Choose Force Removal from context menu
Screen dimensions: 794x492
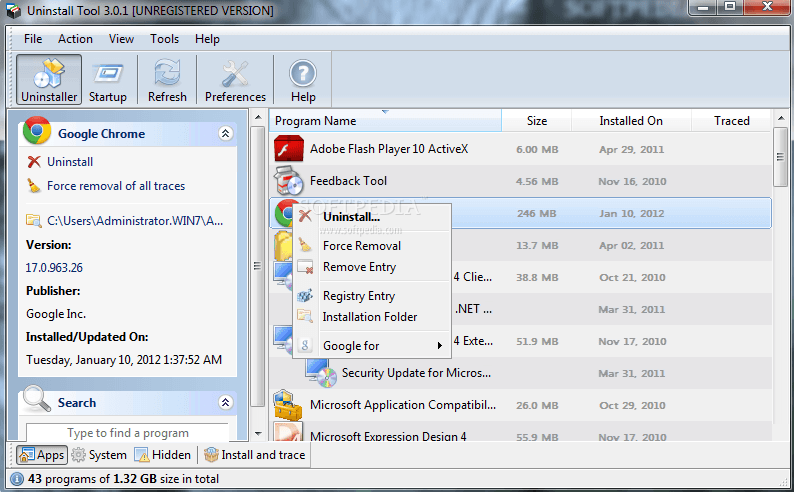tap(361, 246)
